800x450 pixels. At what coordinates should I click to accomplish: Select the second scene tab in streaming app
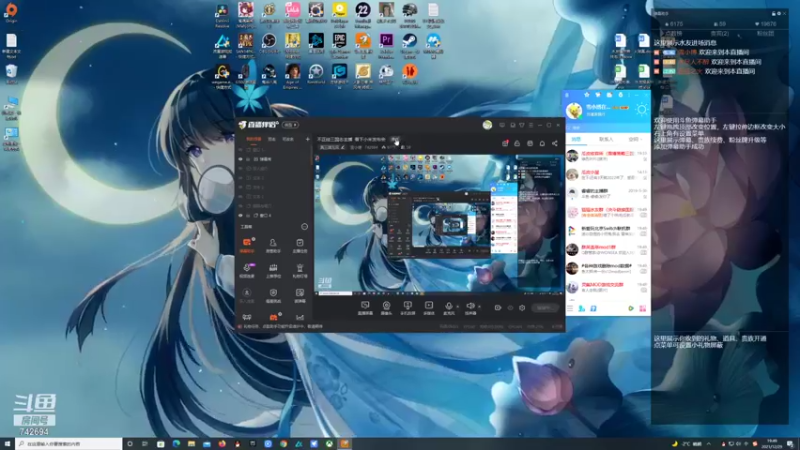pos(272,139)
